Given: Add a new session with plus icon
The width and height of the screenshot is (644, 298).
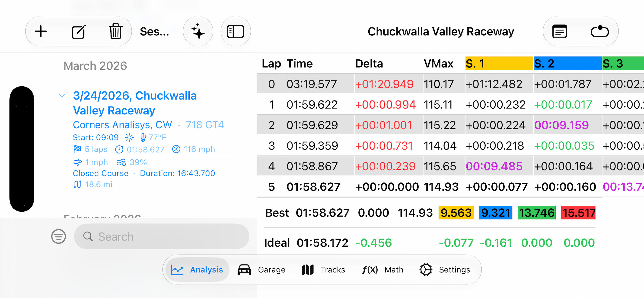Looking at the screenshot, I should coord(41,32).
